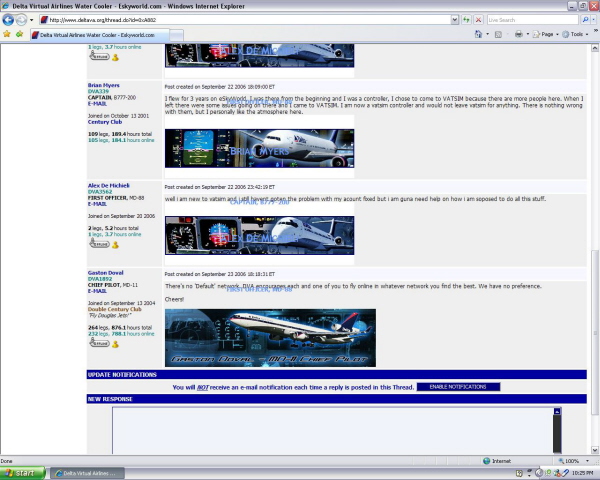Expand the Home button dropdown arrow
This screenshot has height=480, width=600.
[488, 34]
